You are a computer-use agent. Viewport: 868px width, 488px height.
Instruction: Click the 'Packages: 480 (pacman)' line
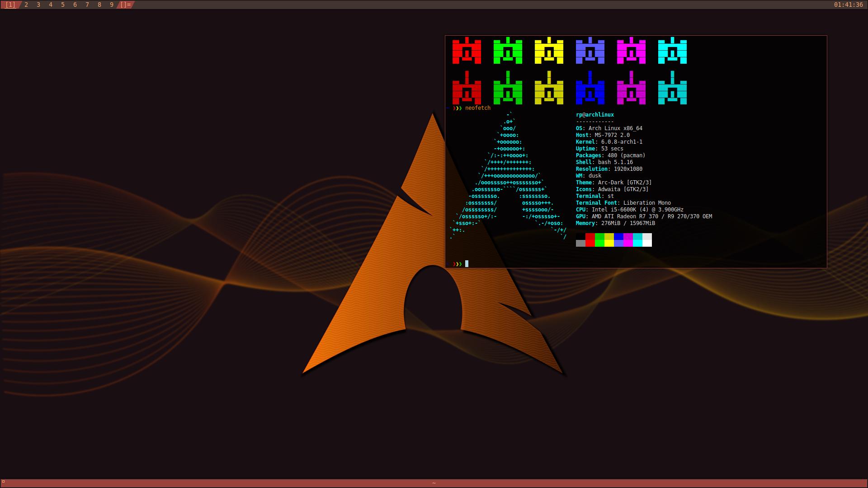point(611,155)
